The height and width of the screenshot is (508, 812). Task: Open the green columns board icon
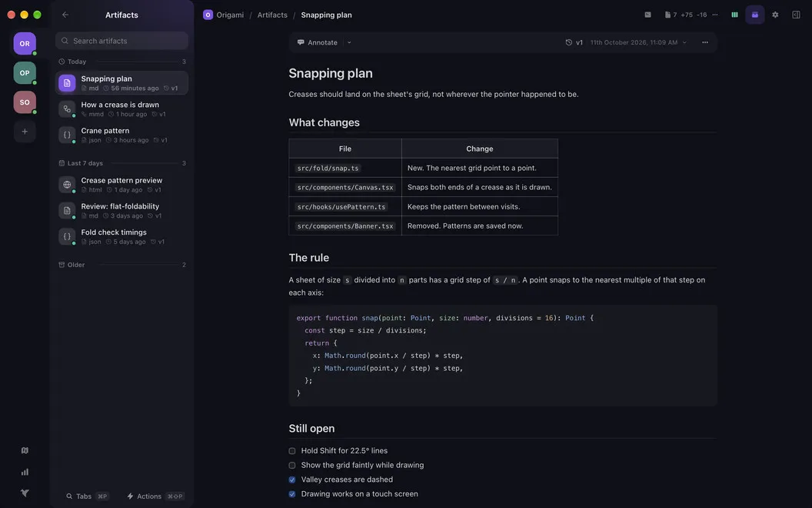click(x=734, y=15)
